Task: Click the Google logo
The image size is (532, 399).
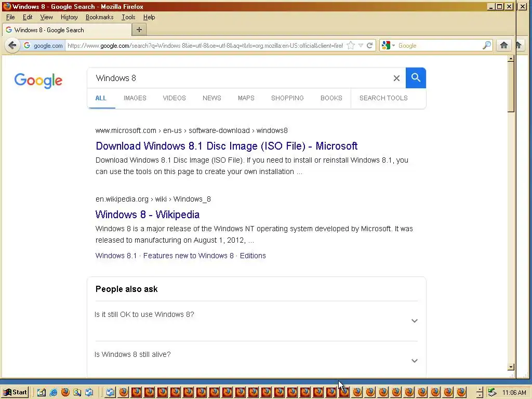Action: coord(38,81)
